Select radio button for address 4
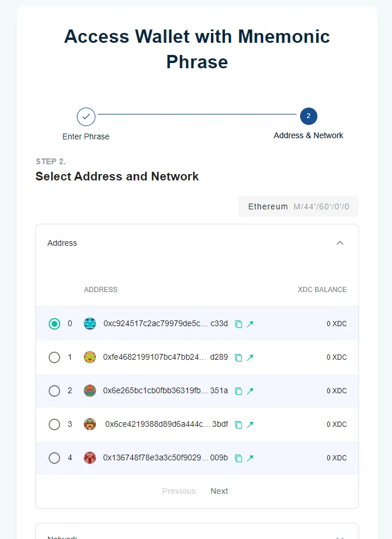The image size is (392, 539). 54,458
